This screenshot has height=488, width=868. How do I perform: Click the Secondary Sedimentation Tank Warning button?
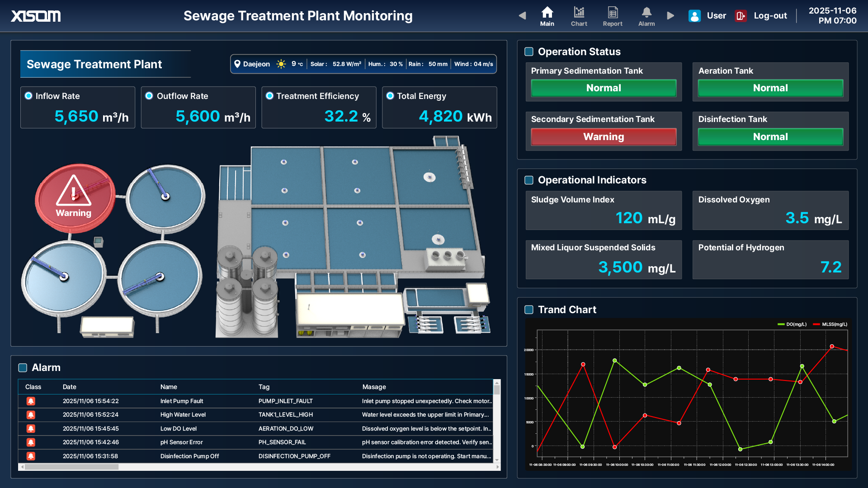[603, 136]
